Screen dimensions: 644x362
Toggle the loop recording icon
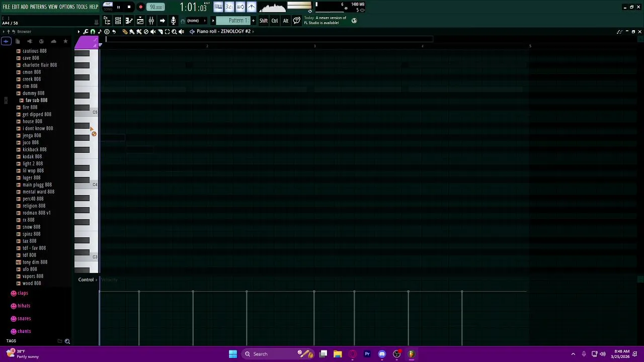click(x=240, y=7)
